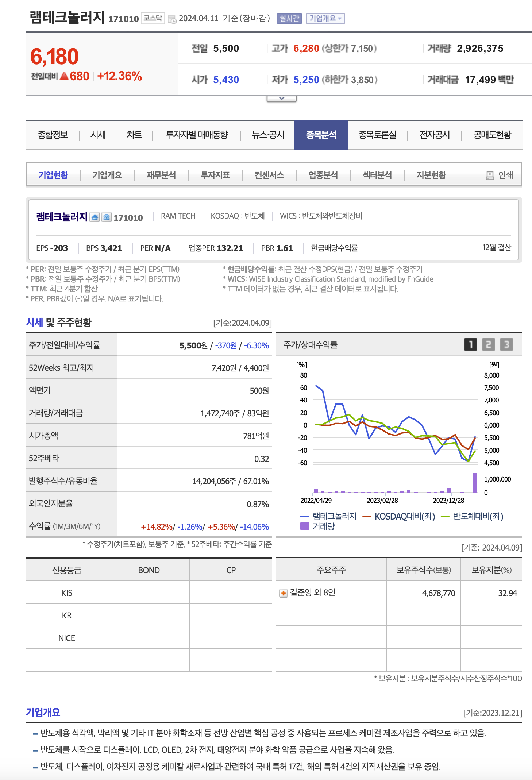The width and height of the screenshot is (532, 780).
Task: Select chart view button 1
Action: 471,344
